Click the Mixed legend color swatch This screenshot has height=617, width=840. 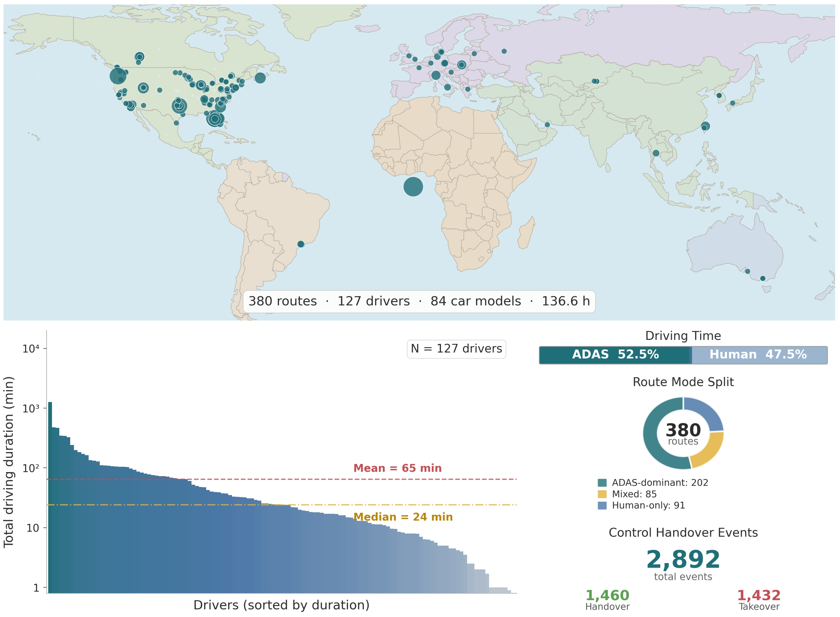(x=602, y=494)
